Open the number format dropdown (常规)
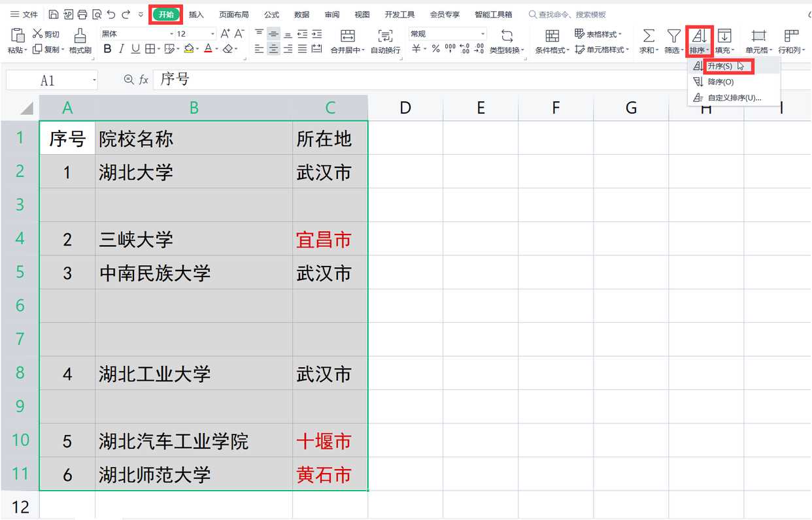Viewport: 812px width, 520px height. (x=483, y=34)
